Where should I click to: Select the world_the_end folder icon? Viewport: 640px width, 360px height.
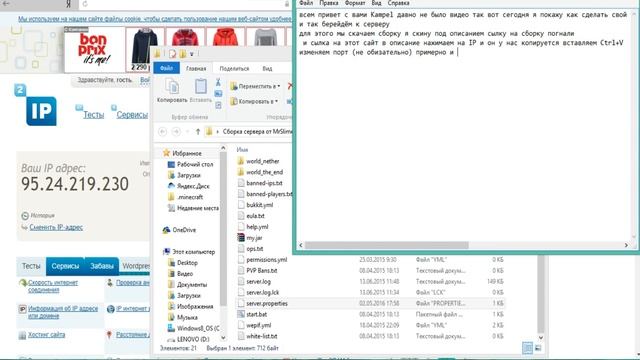[241, 172]
